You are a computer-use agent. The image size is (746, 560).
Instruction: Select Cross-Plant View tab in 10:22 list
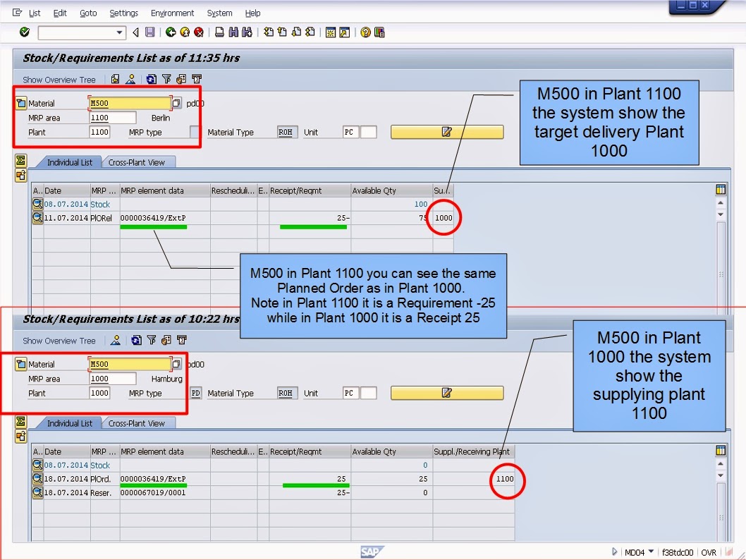[x=137, y=423]
